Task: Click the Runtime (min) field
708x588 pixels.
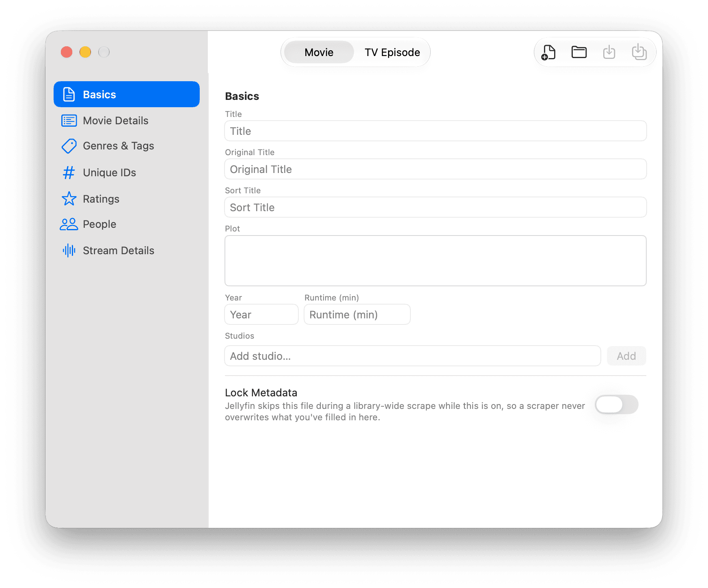Action: click(x=357, y=314)
